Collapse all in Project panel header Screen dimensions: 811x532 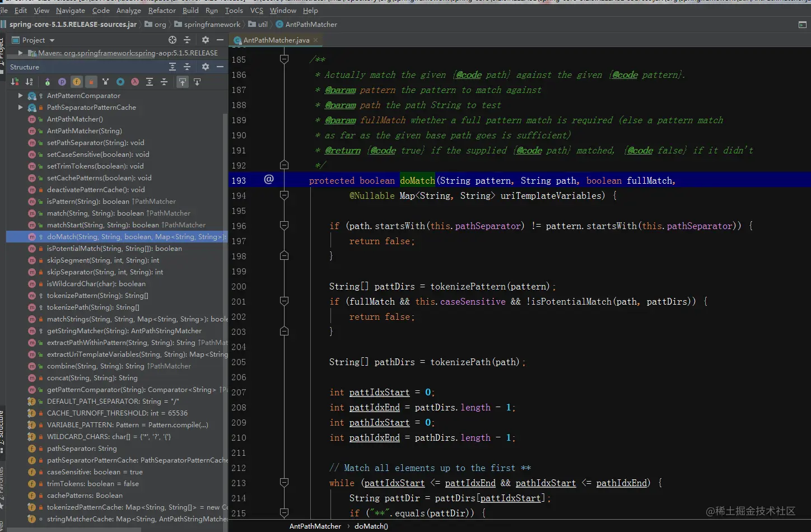tap(187, 40)
